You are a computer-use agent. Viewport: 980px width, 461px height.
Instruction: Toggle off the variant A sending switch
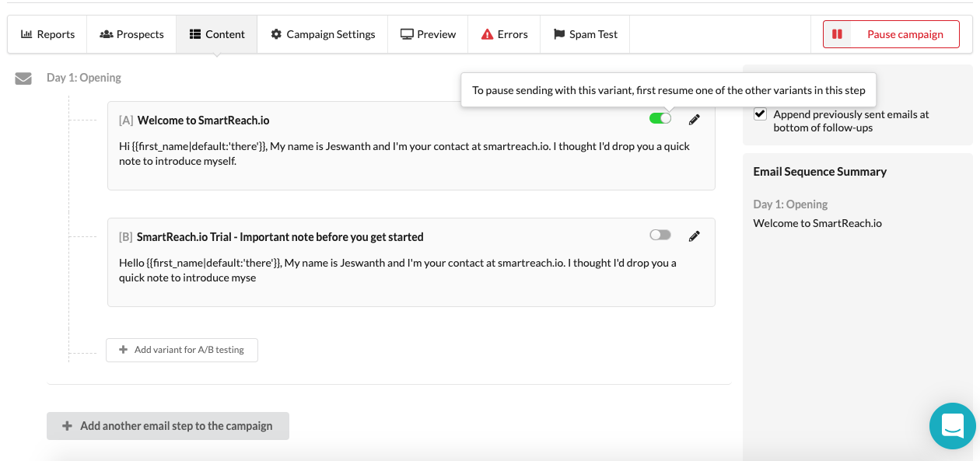click(x=660, y=118)
